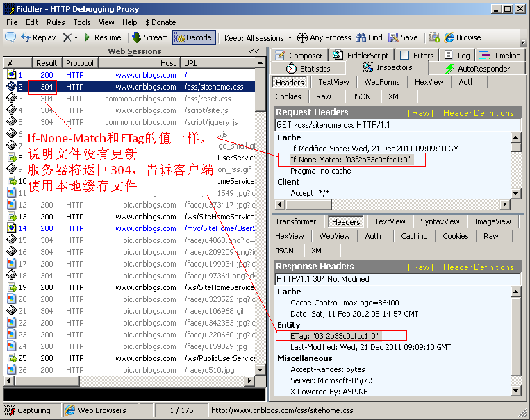Open the Remove sessions dropdown arrow

pos(76,38)
